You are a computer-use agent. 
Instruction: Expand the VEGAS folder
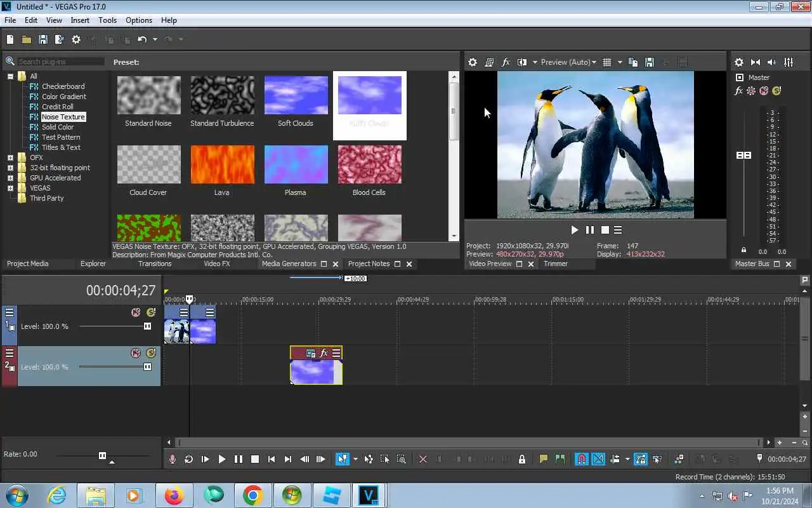click(x=10, y=188)
